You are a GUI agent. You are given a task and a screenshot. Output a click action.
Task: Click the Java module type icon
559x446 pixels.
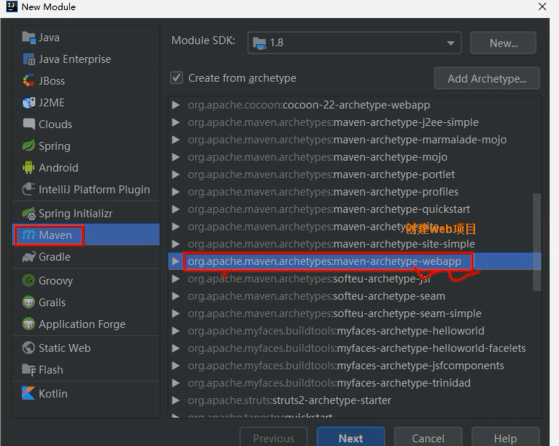(29, 37)
